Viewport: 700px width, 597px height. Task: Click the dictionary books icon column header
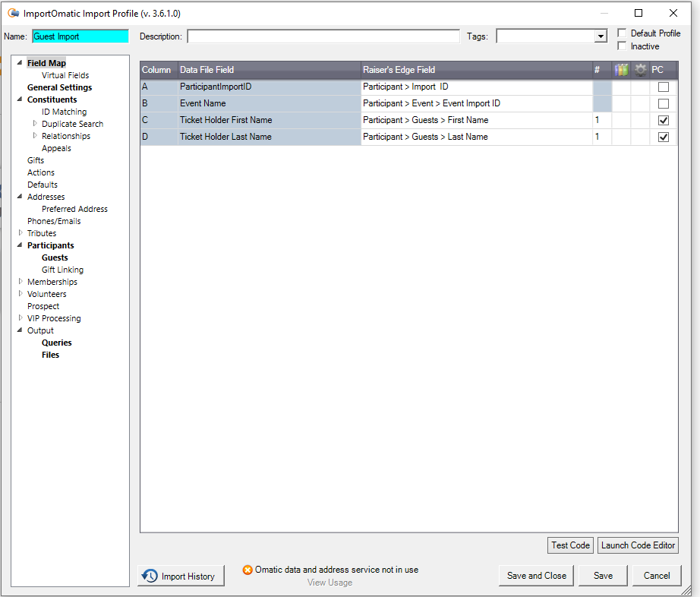click(x=620, y=69)
